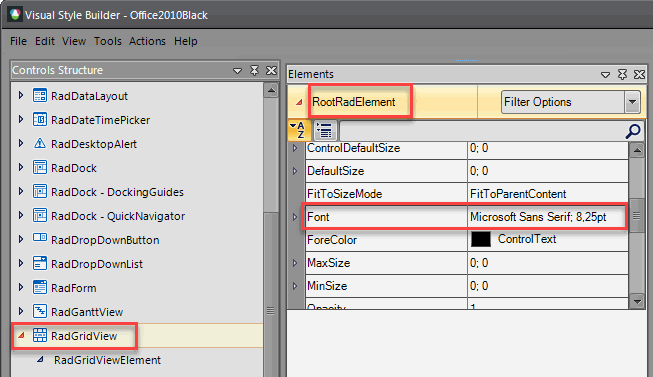Click the property search magnifier icon
The width and height of the screenshot is (653, 377).
(x=633, y=131)
